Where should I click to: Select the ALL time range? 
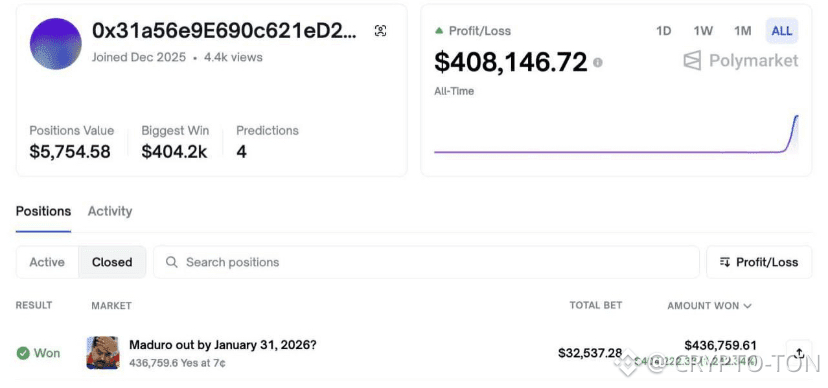(x=782, y=31)
